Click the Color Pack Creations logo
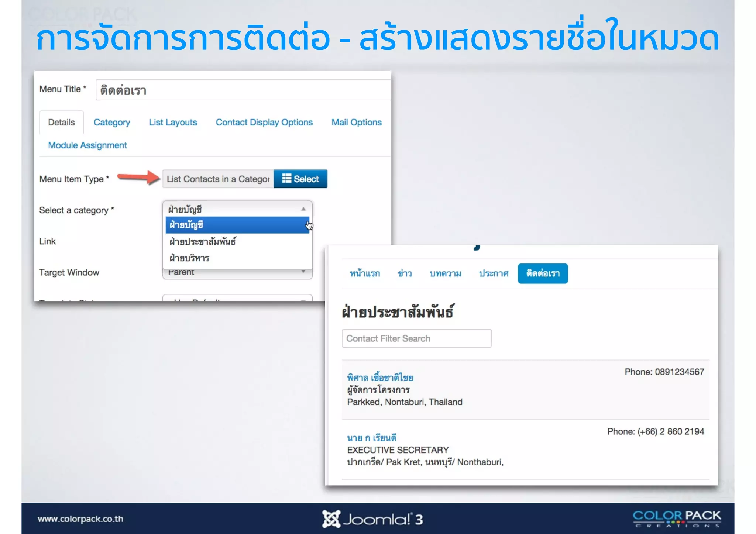 tap(677, 519)
